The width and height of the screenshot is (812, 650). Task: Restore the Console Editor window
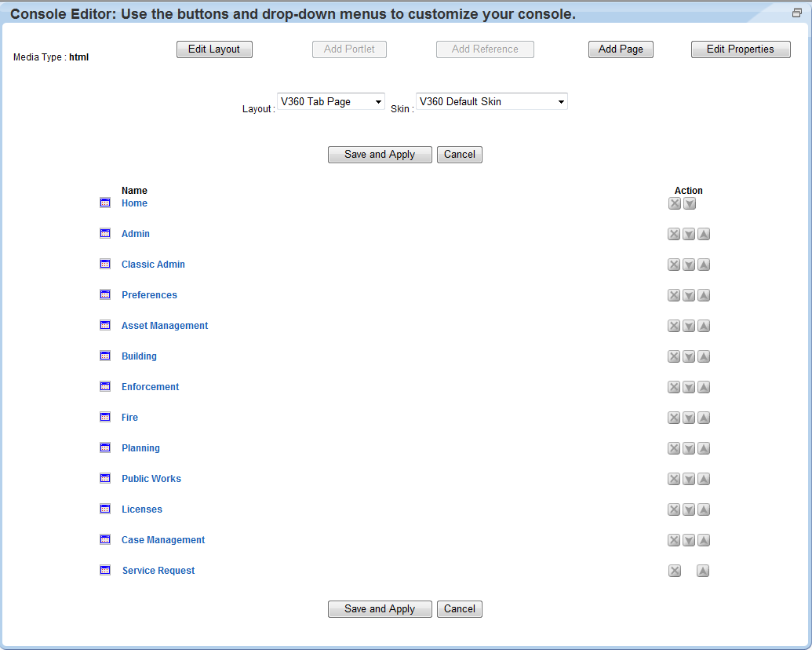point(797,13)
